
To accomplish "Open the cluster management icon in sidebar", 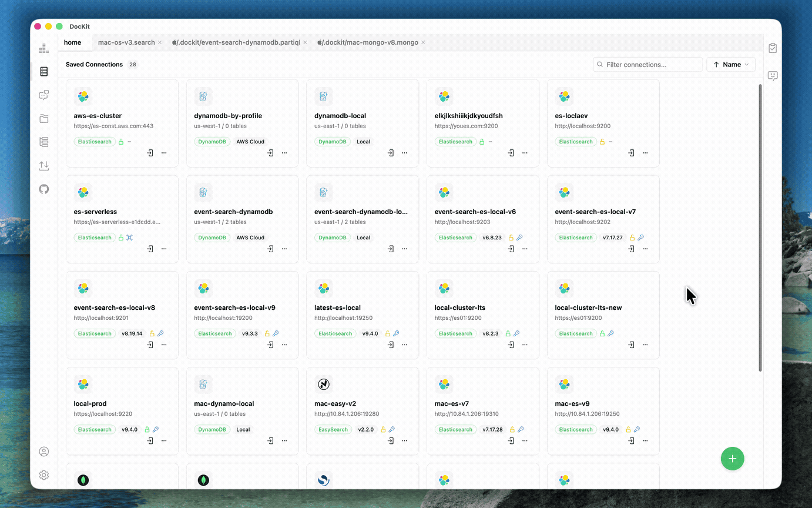I will click(44, 142).
